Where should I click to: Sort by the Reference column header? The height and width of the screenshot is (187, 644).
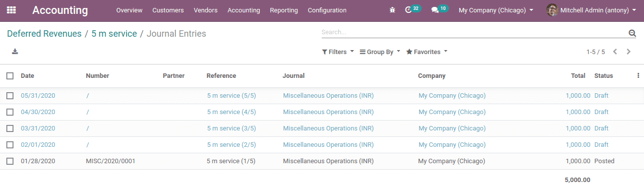[x=221, y=76]
